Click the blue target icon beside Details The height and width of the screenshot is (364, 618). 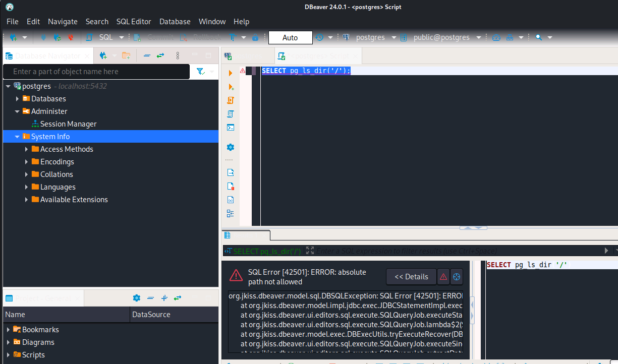(x=456, y=276)
